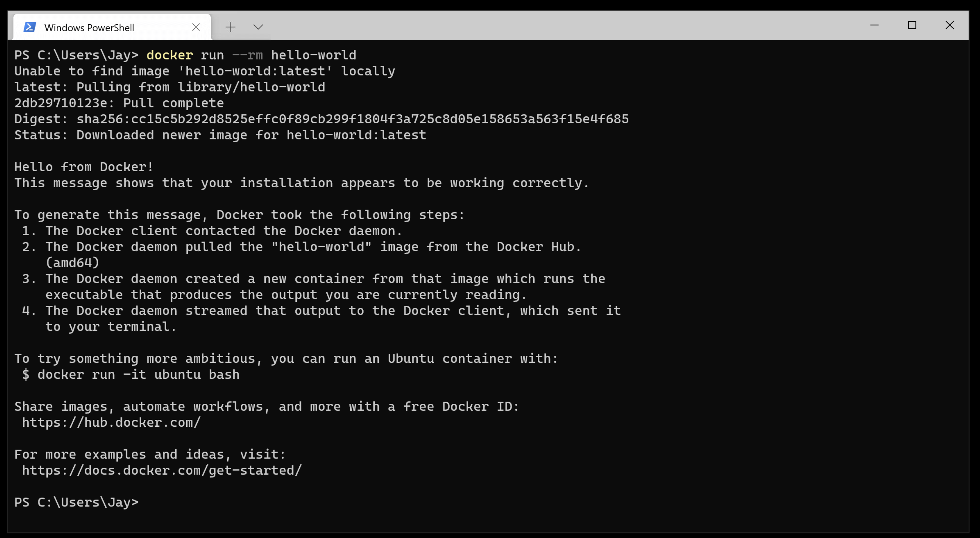The width and height of the screenshot is (980, 538).
Task: Select the Windows PowerShell tab title
Action: [x=89, y=27]
